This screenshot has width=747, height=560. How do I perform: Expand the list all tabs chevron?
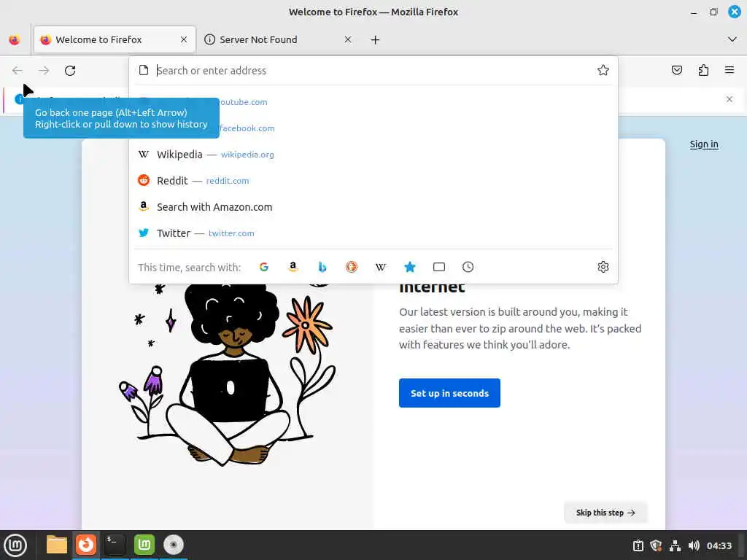pyautogui.click(x=732, y=39)
